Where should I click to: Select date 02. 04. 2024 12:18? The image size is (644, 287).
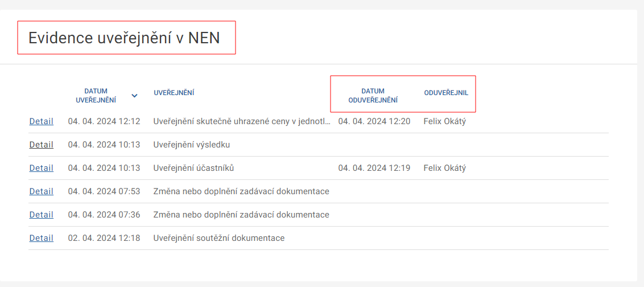(x=104, y=238)
